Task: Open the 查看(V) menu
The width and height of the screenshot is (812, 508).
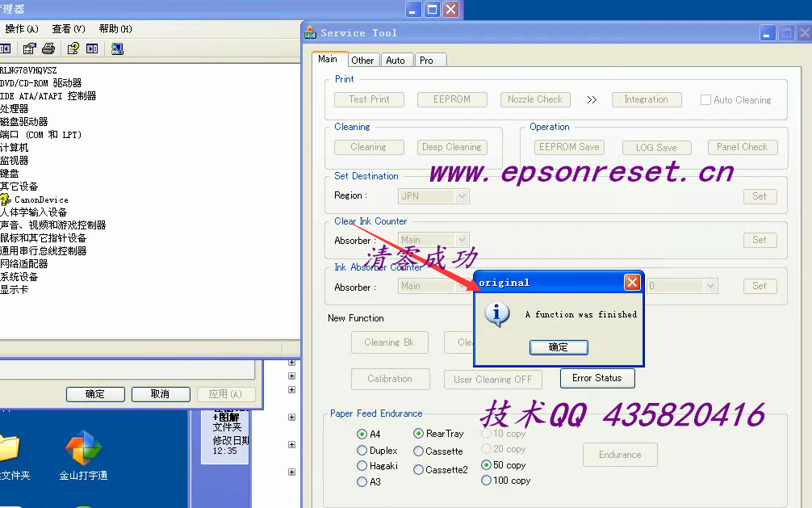Action: click(x=68, y=29)
